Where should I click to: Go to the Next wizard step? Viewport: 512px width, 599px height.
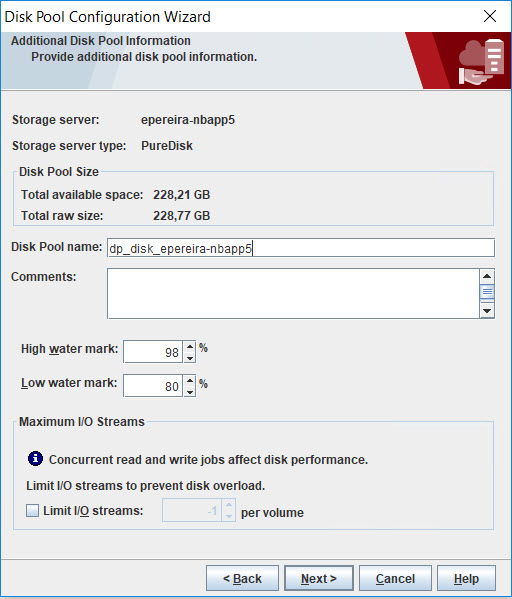tap(319, 578)
